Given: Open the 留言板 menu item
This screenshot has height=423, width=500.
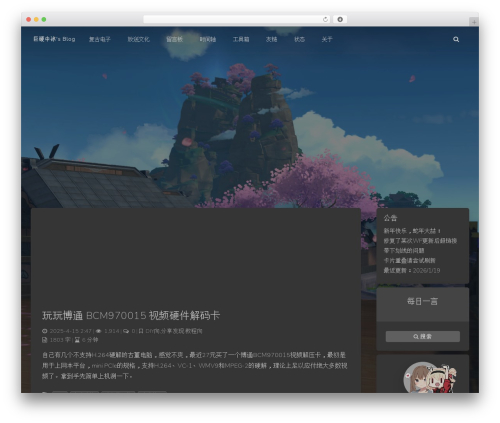Looking at the screenshot, I should (x=175, y=39).
